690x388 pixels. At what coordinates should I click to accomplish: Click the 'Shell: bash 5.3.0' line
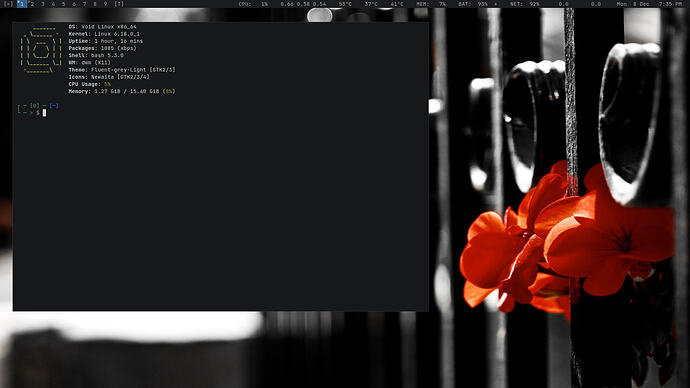96,55
